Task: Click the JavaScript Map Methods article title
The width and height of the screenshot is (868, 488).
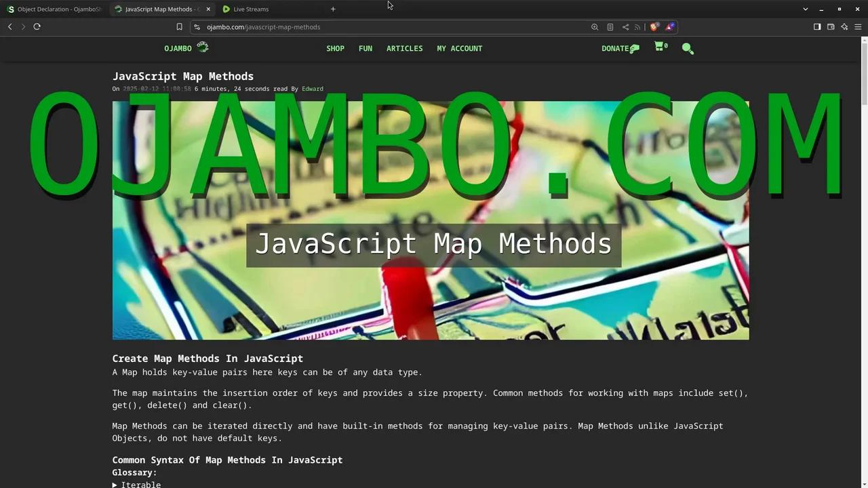Action: tap(183, 76)
